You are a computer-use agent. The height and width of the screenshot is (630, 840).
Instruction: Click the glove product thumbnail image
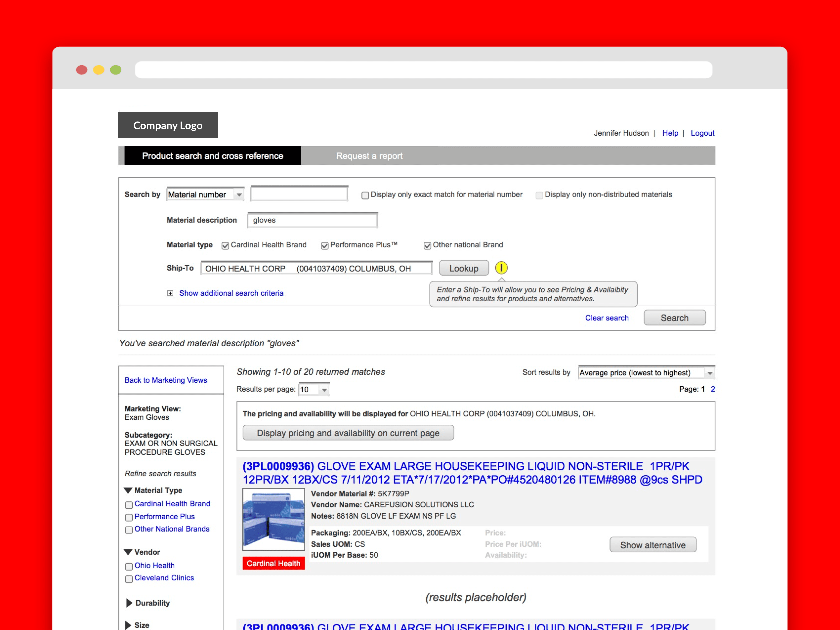point(274,519)
